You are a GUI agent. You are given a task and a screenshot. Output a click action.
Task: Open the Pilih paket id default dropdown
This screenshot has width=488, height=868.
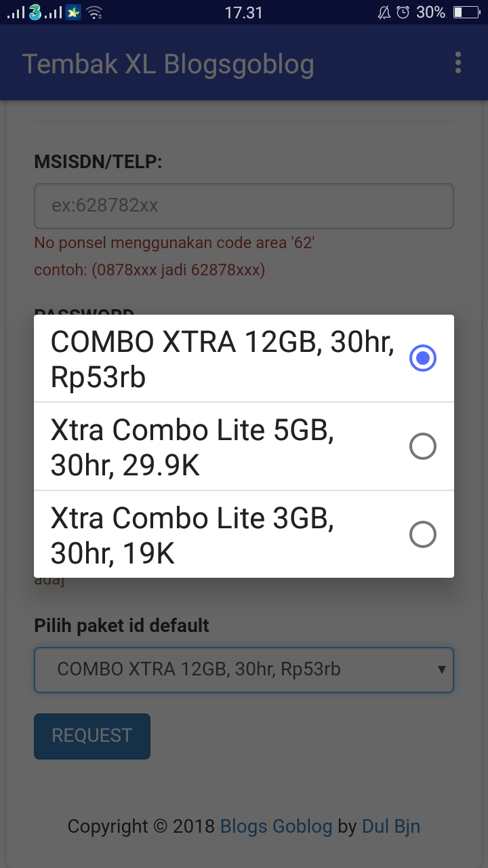244,669
